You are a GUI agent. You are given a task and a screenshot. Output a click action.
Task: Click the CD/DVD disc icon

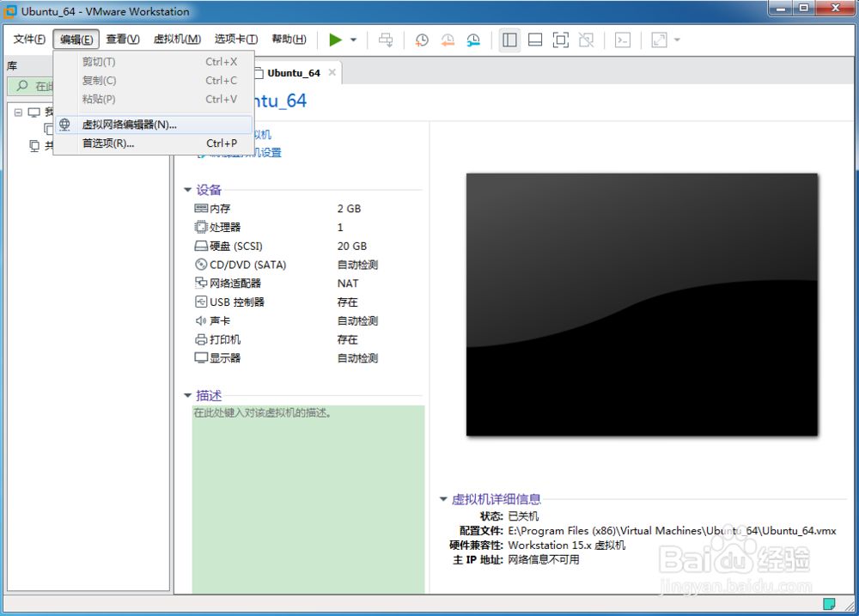[x=201, y=264]
